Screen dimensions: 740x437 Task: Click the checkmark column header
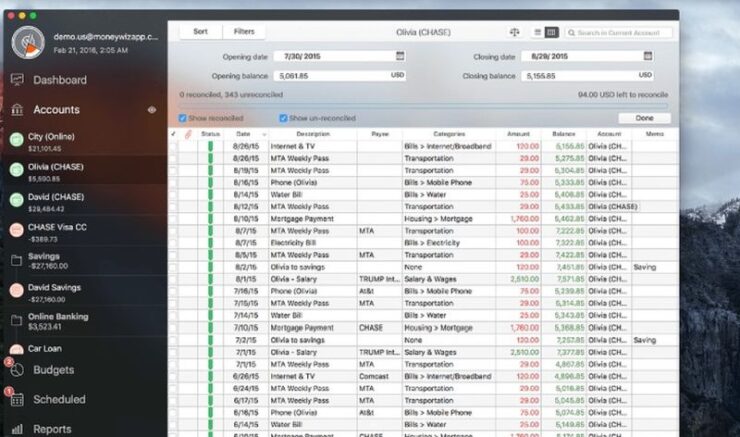pyautogui.click(x=173, y=134)
